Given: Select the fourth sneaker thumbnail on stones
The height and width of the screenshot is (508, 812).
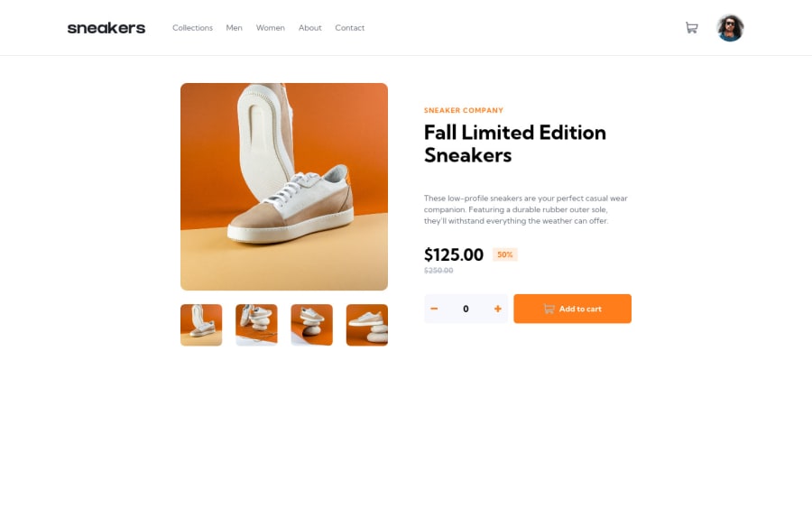Looking at the screenshot, I should (x=367, y=325).
